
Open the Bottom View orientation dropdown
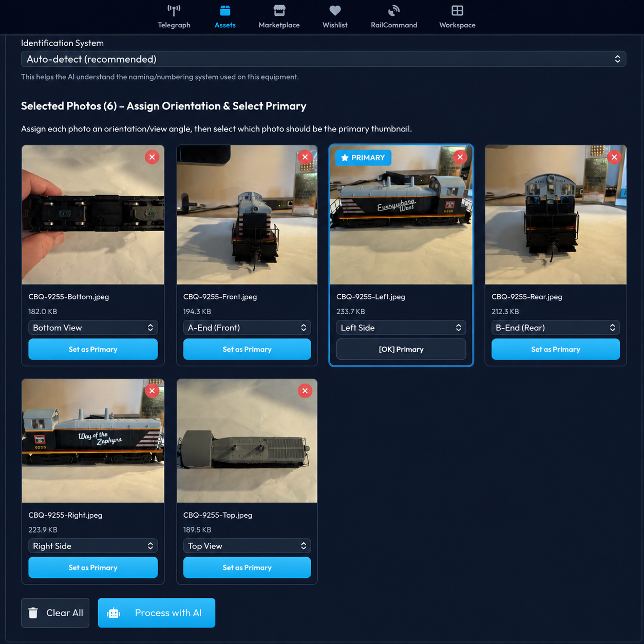[93, 328]
